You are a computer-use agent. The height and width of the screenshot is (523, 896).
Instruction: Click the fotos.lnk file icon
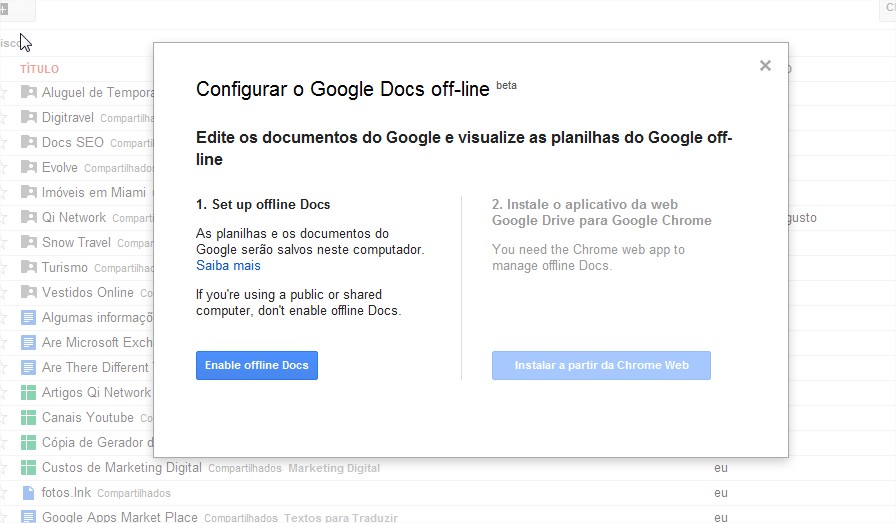pyautogui.click(x=28, y=492)
